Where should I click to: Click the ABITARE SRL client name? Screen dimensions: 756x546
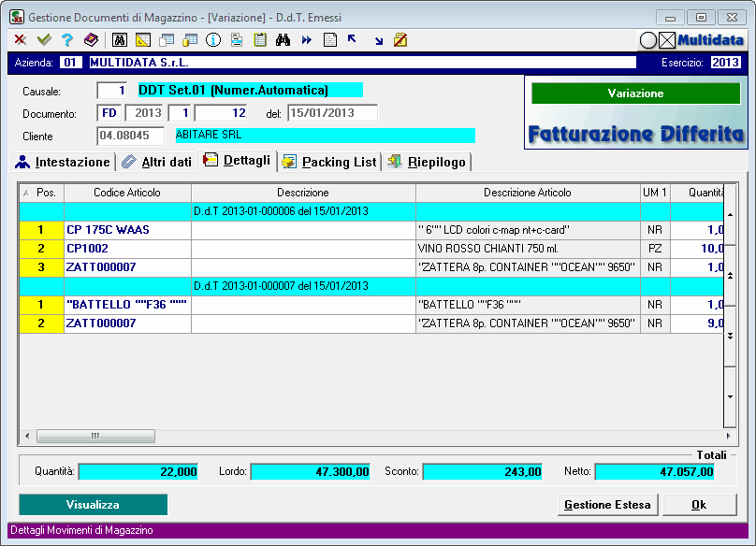[x=325, y=135]
